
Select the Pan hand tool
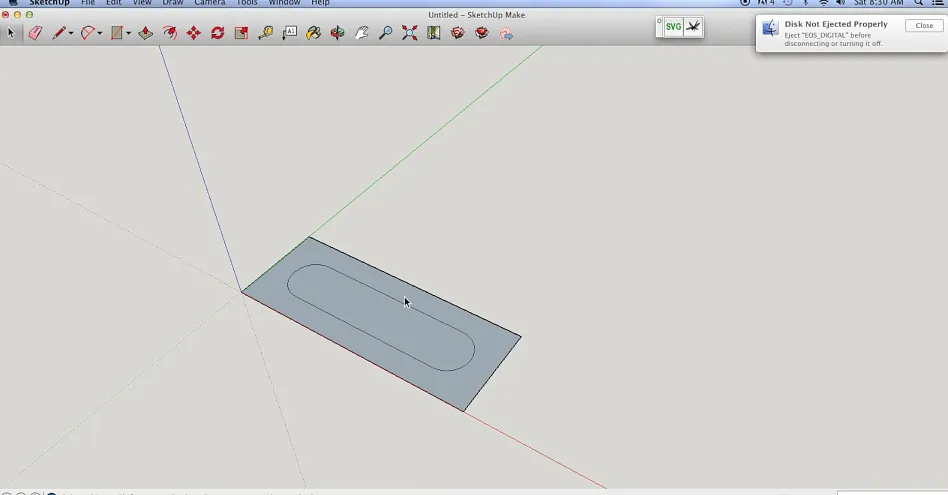click(x=362, y=33)
